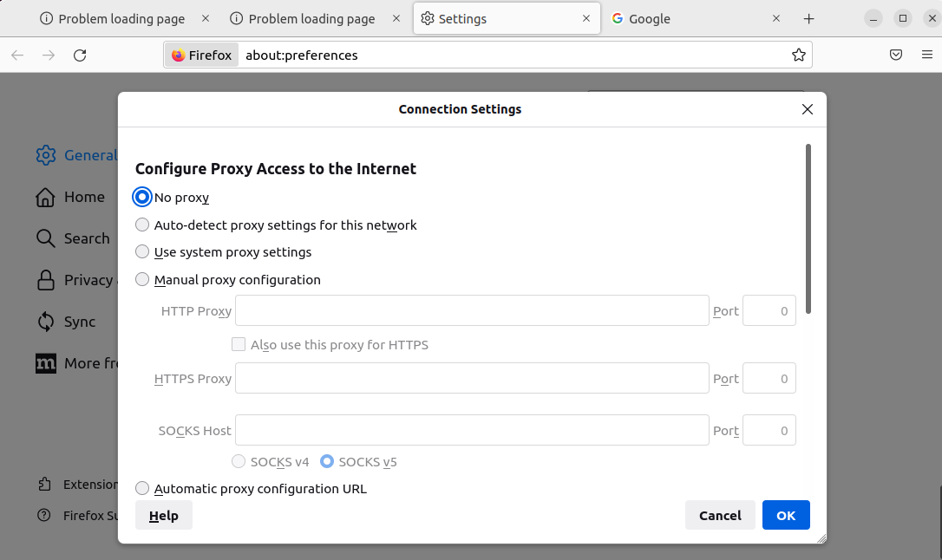Select Auto-detect proxy settings for this network
The image size is (942, 560).
pyautogui.click(x=142, y=225)
